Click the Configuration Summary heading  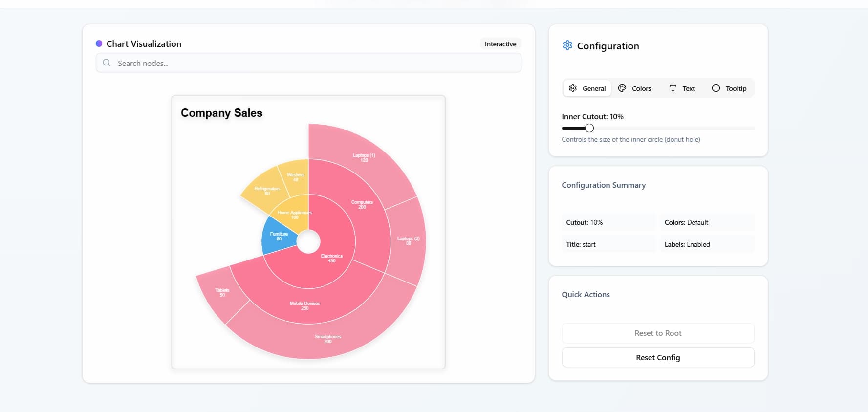click(x=604, y=185)
